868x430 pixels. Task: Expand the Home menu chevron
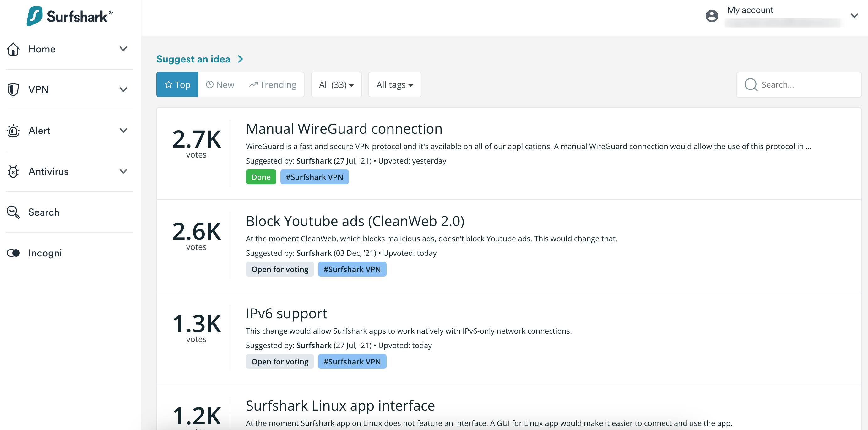pos(123,49)
